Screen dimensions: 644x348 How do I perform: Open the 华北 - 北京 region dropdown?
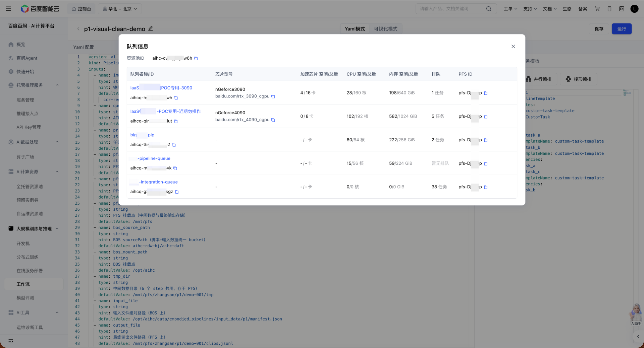pyautogui.click(x=120, y=9)
